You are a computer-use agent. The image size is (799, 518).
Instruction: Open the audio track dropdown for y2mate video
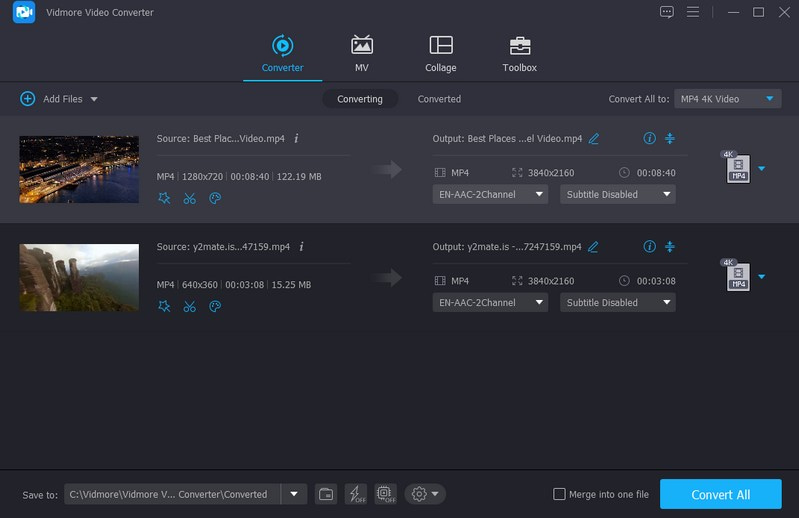[490, 303]
